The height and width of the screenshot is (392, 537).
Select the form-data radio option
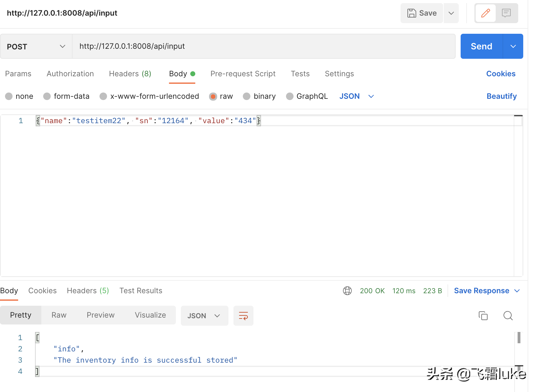coord(47,96)
